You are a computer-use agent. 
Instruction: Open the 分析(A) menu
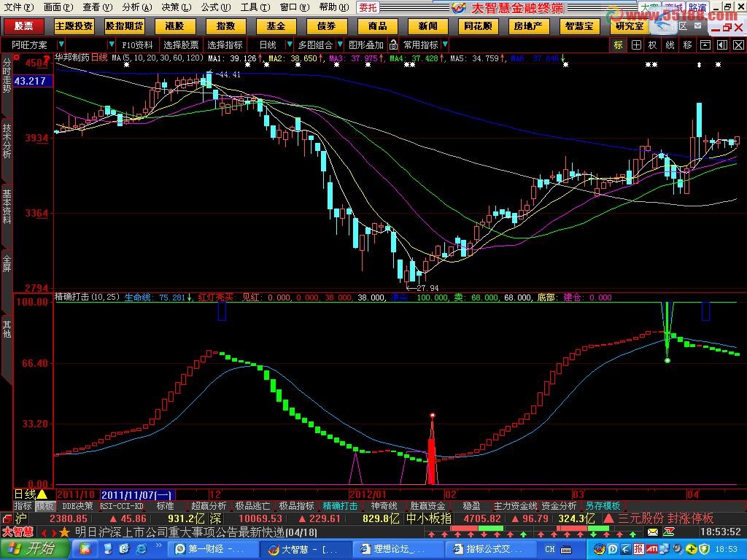(x=136, y=7)
